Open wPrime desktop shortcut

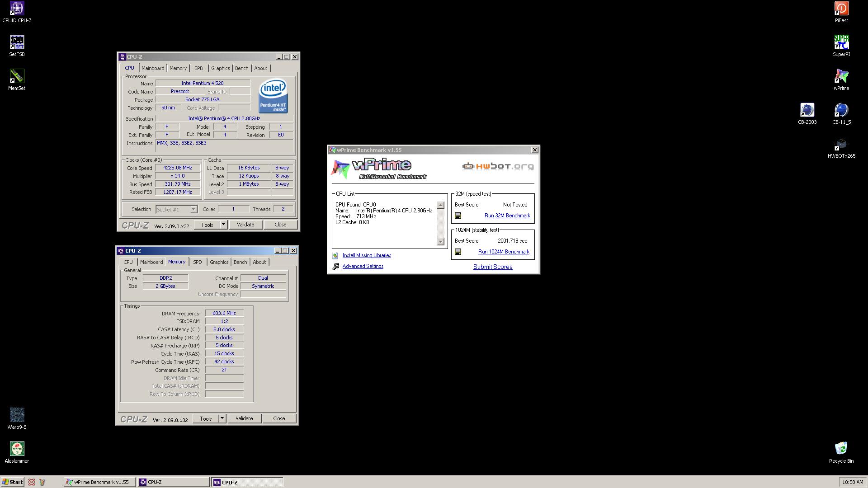[x=841, y=80]
